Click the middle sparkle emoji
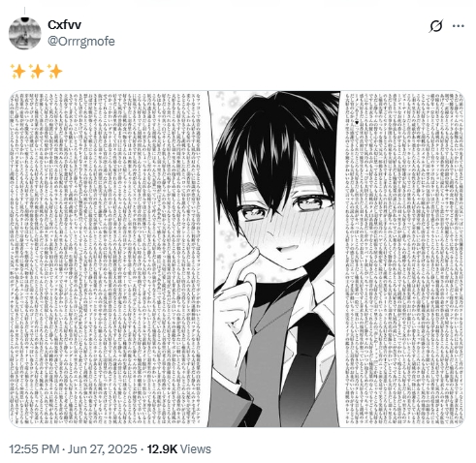Viewport: 476px width, 463px height. (x=36, y=71)
